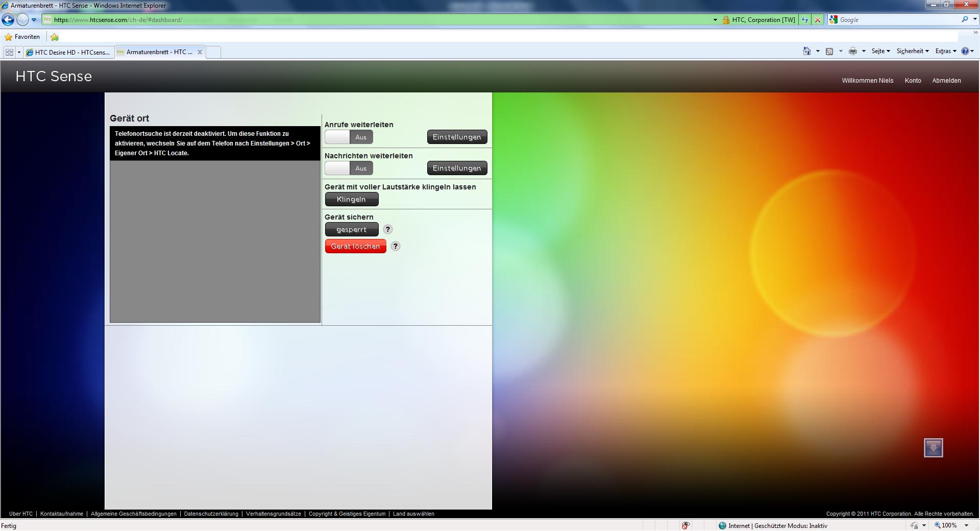
Task: Click the status bar privacy lock icon
Action: (914, 525)
